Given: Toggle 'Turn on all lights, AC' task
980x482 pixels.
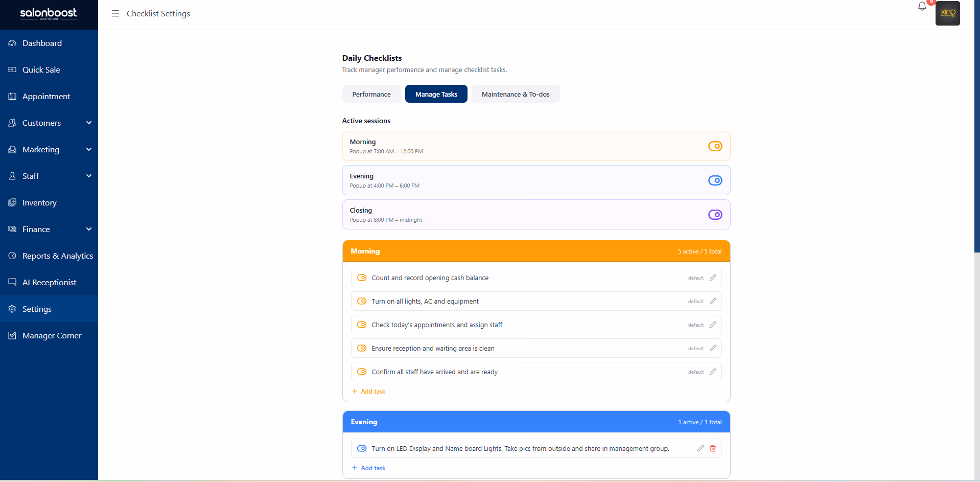Looking at the screenshot, I should coord(362,301).
